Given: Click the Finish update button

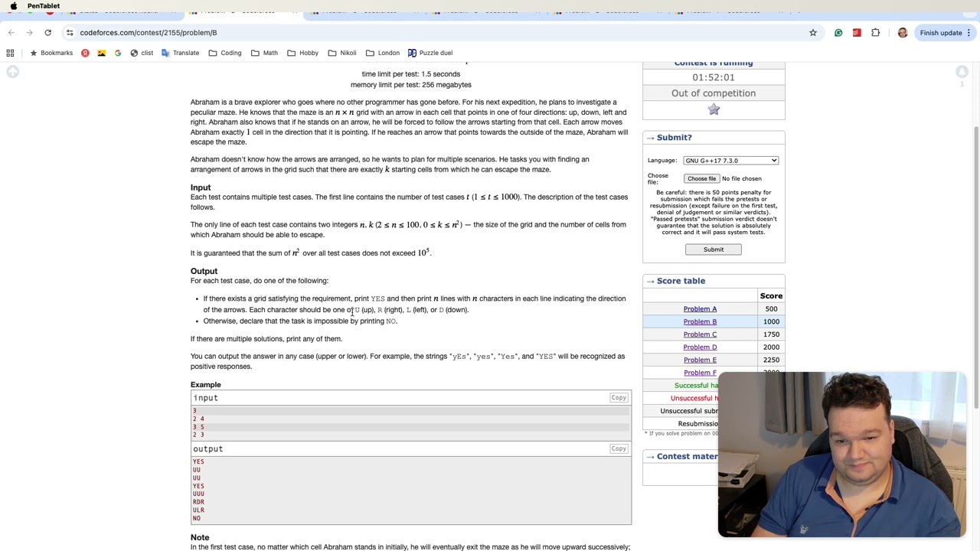Looking at the screenshot, I should tap(941, 32).
